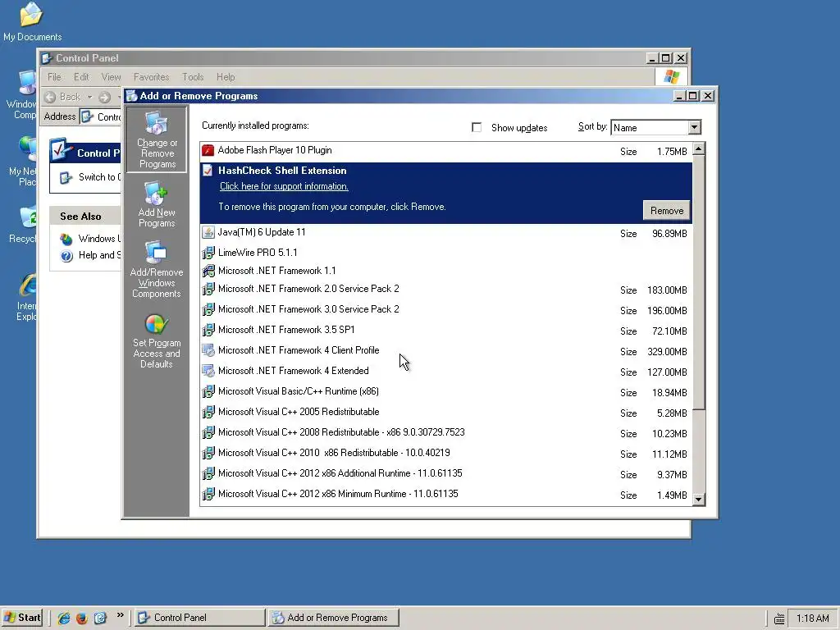Image resolution: width=840 pixels, height=630 pixels.
Task: Select Microsoft Visual C++ 2005 Redistributable text
Action: pyautogui.click(x=299, y=412)
